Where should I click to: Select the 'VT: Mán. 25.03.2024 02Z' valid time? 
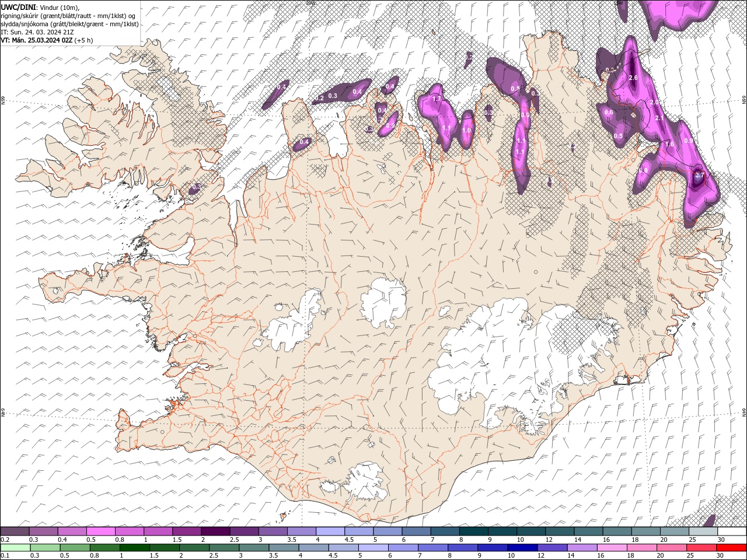click(36, 40)
